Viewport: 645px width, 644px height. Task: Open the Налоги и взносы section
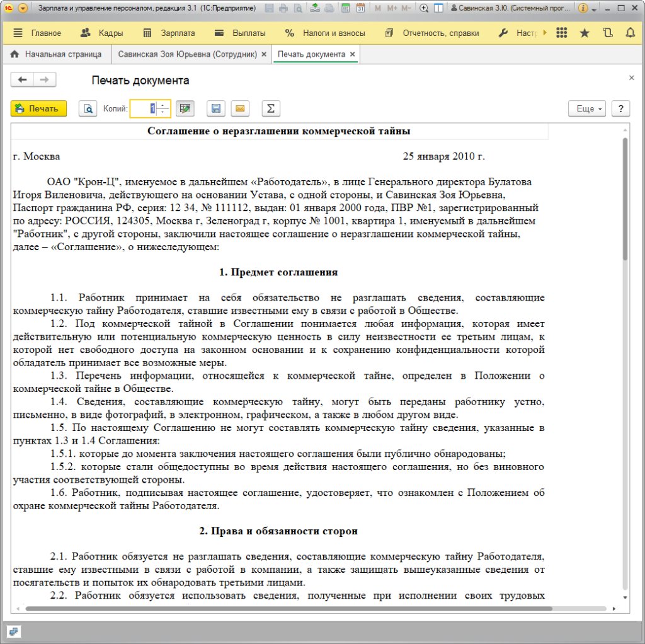click(325, 33)
